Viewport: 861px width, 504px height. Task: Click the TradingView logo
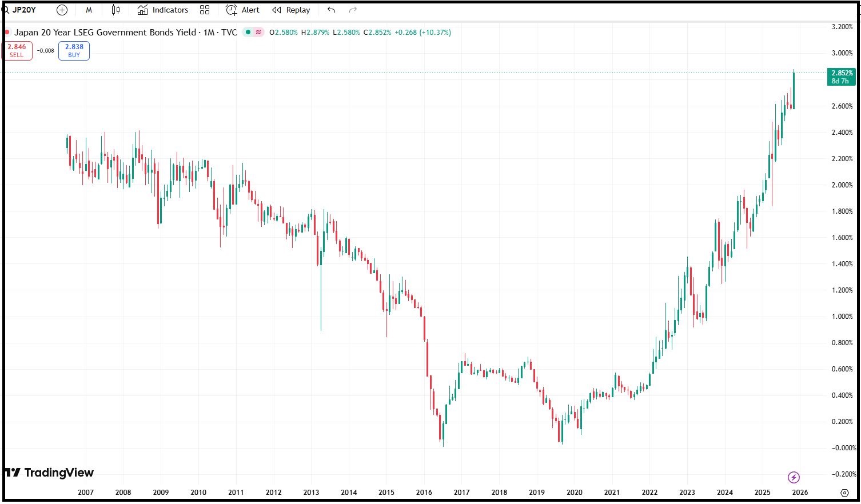(x=49, y=473)
